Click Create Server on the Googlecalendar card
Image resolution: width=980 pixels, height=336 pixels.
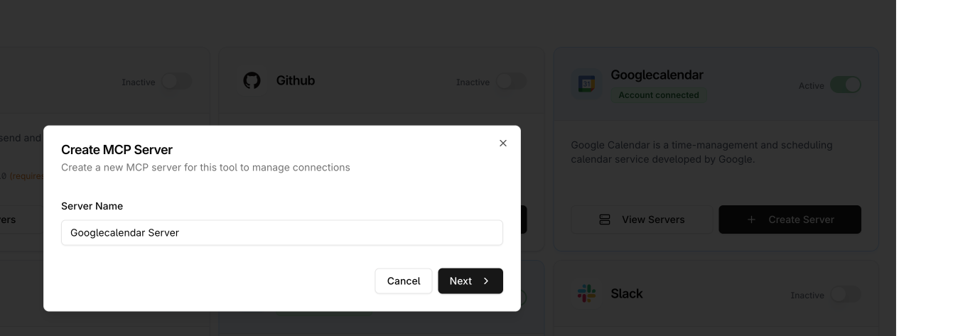(x=790, y=220)
